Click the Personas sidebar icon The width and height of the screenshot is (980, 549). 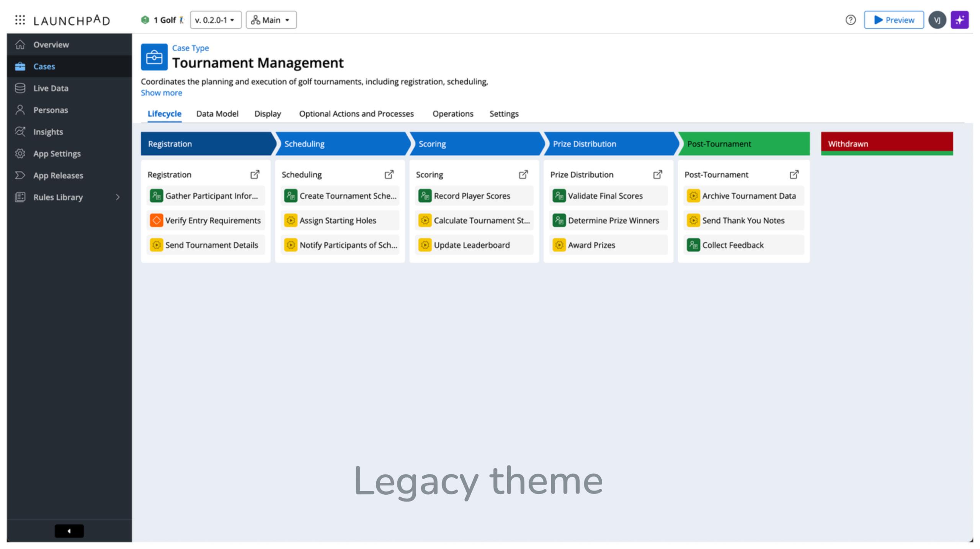[20, 110]
